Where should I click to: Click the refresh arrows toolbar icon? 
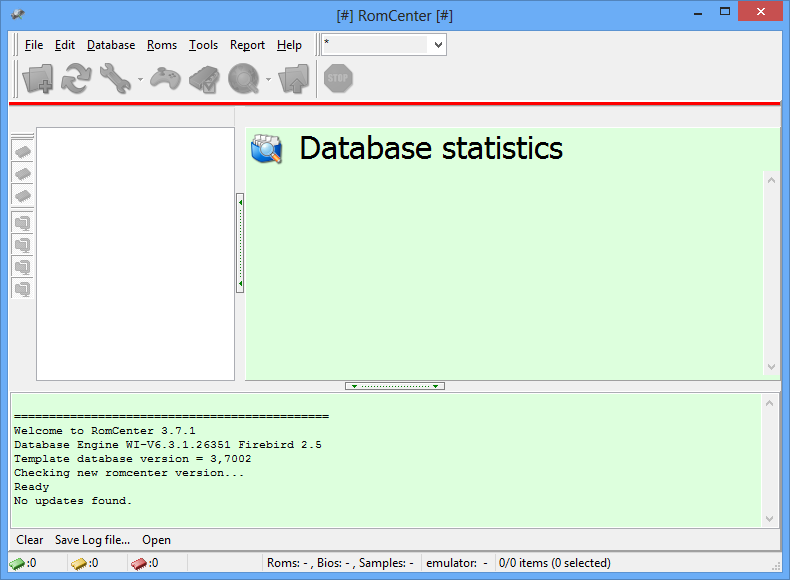pos(77,78)
